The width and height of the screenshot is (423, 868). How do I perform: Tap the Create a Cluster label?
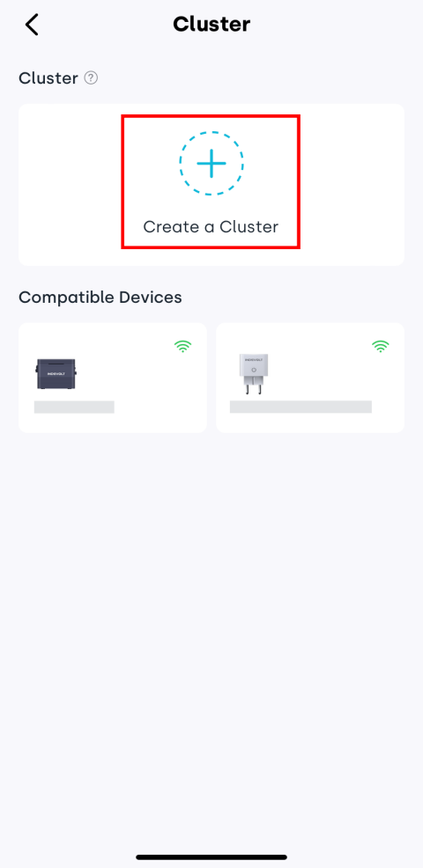click(x=211, y=226)
